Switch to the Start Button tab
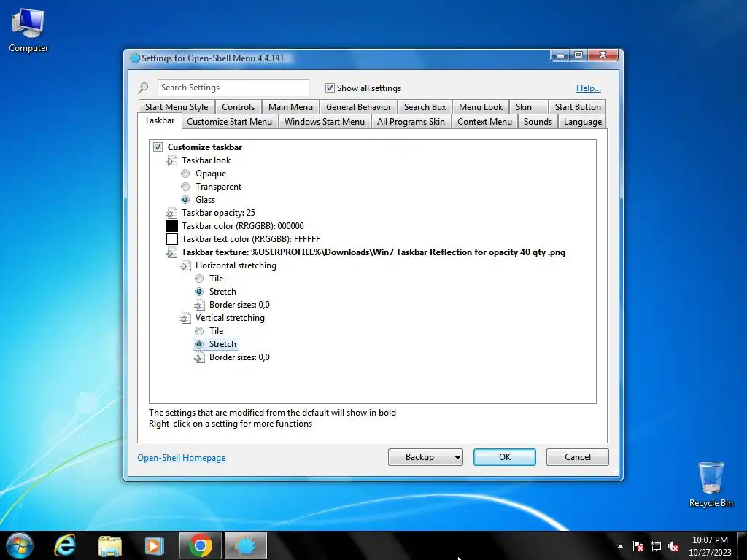747x560 pixels. (578, 107)
